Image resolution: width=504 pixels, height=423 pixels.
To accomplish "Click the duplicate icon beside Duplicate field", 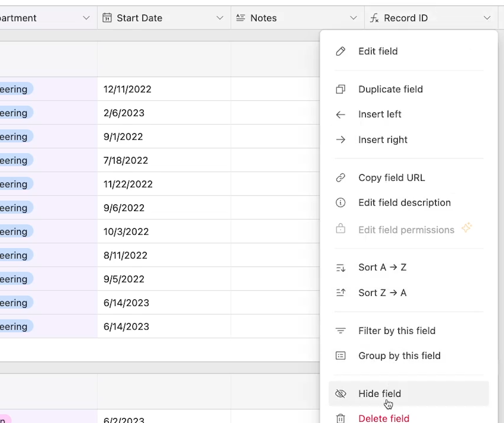I will [341, 89].
